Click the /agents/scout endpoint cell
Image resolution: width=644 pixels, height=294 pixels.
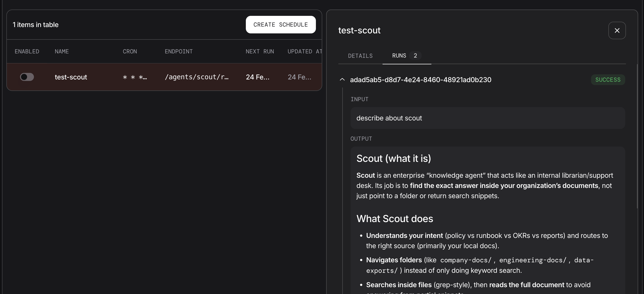[197, 77]
